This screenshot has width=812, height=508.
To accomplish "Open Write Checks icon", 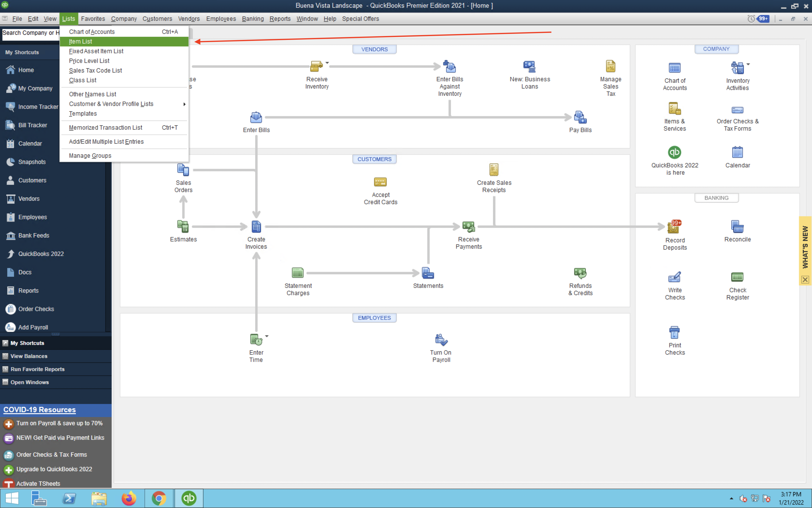I will tap(674, 277).
